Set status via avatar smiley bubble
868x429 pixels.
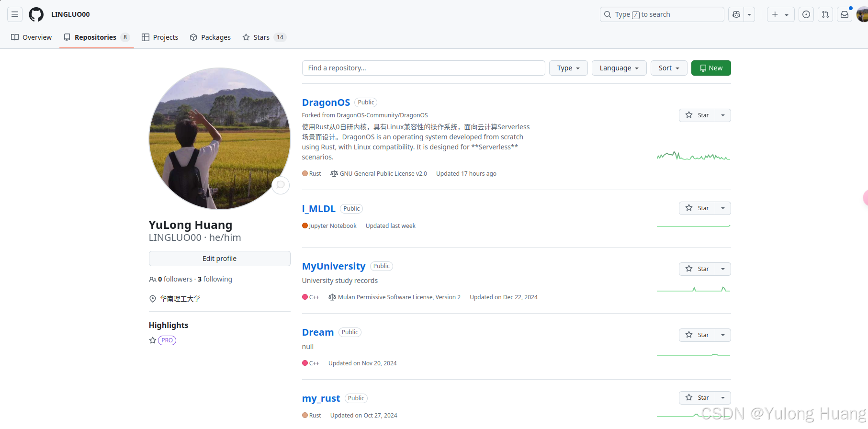coord(281,185)
